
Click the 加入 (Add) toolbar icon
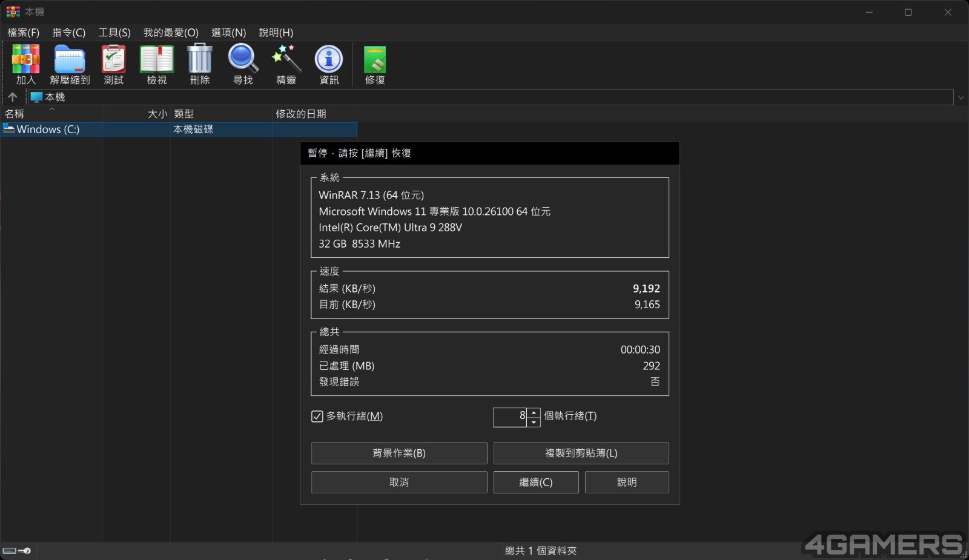25,64
